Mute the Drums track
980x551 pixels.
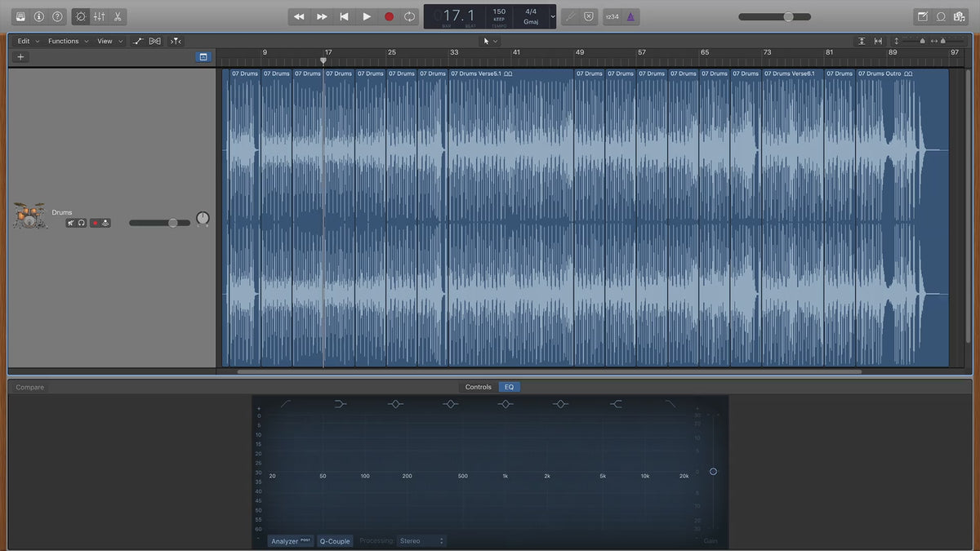coord(71,223)
